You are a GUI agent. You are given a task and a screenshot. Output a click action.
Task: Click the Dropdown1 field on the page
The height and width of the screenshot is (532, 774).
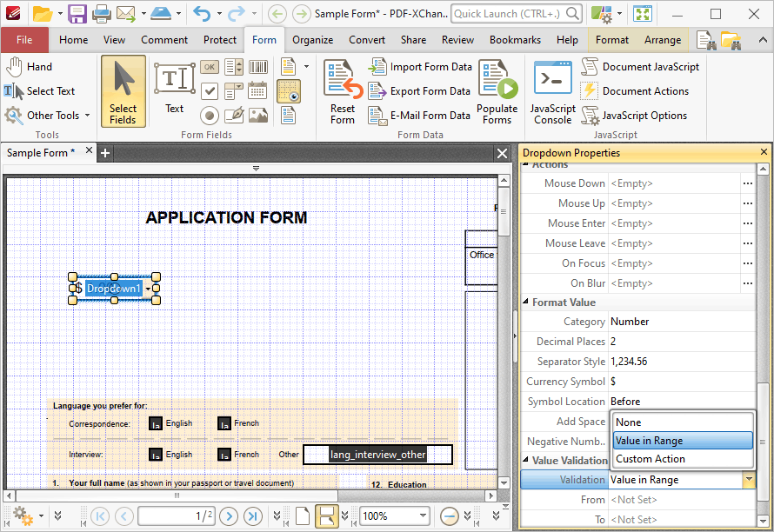(x=114, y=289)
